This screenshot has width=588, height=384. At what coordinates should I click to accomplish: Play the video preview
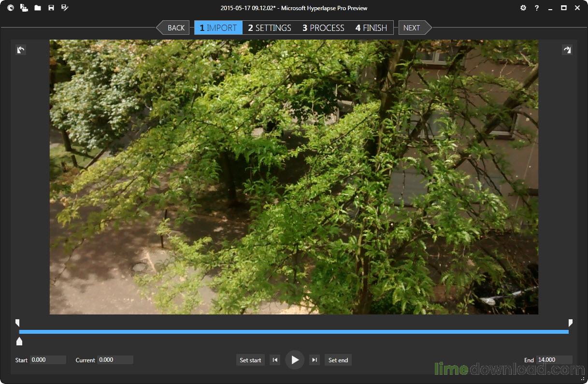click(295, 359)
